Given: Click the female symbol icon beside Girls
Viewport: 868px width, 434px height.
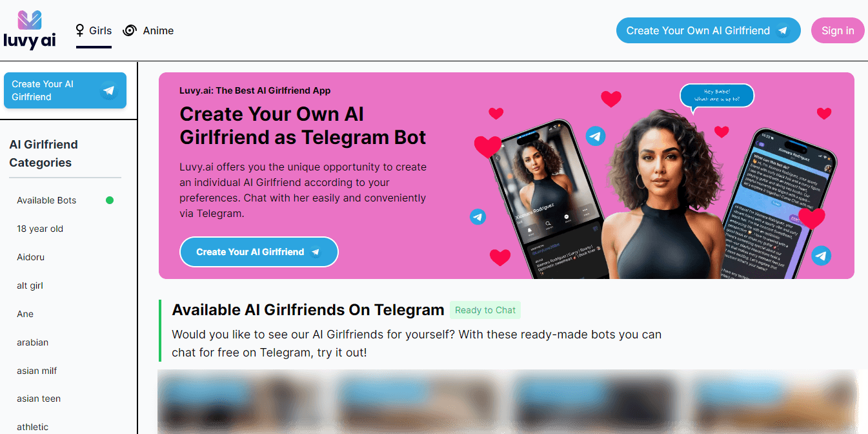Looking at the screenshot, I should pyautogui.click(x=81, y=30).
